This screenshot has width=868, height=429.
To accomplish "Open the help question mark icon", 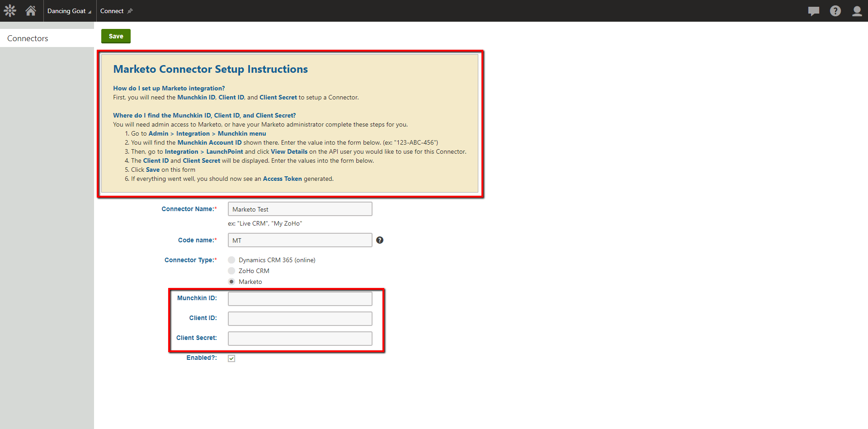I will coord(835,11).
